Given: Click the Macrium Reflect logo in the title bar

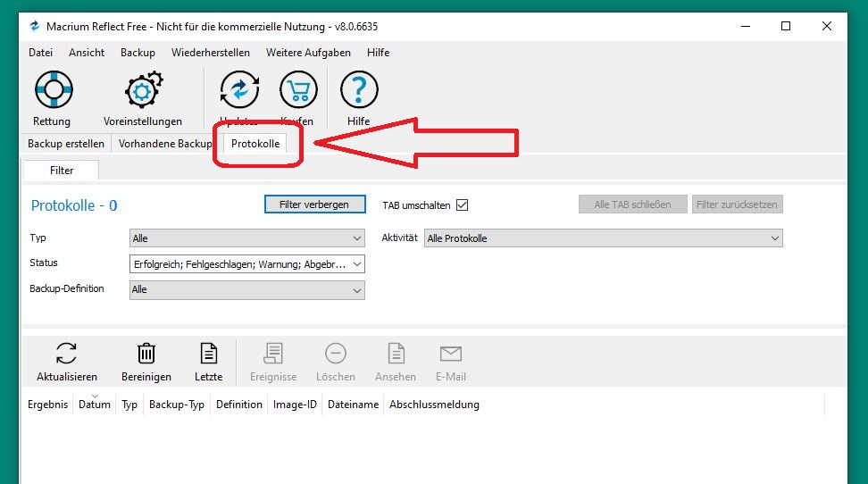Looking at the screenshot, I should 34,26.
